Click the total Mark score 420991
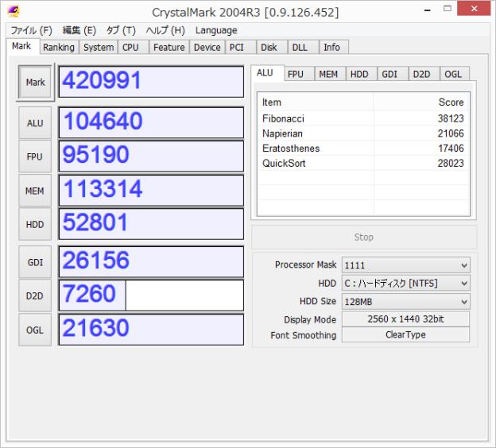This screenshot has width=496, height=448. pyautogui.click(x=151, y=82)
